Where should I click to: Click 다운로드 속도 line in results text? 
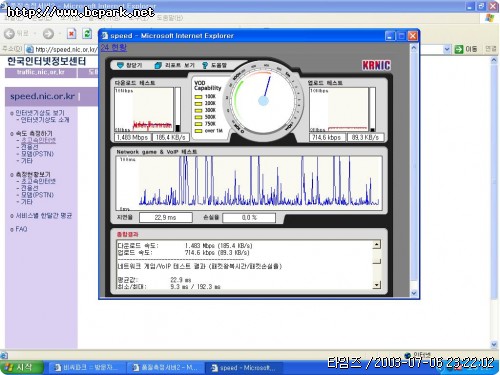(185, 246)
